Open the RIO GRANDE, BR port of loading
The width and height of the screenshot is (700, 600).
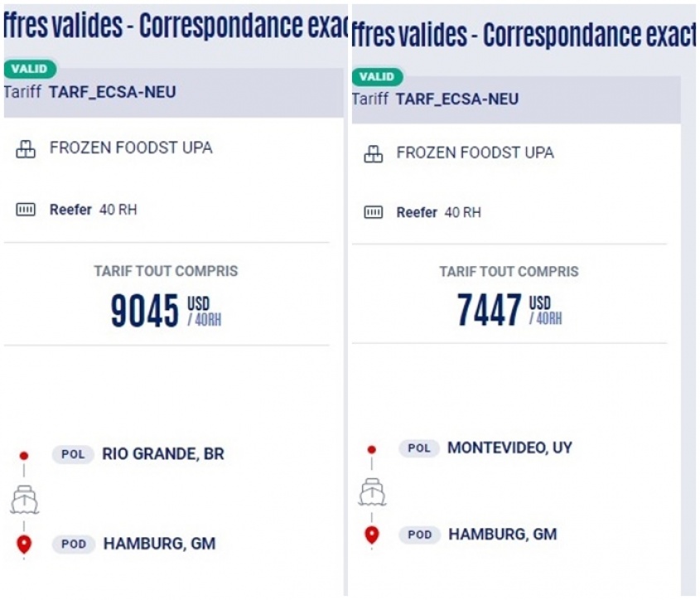163,454
